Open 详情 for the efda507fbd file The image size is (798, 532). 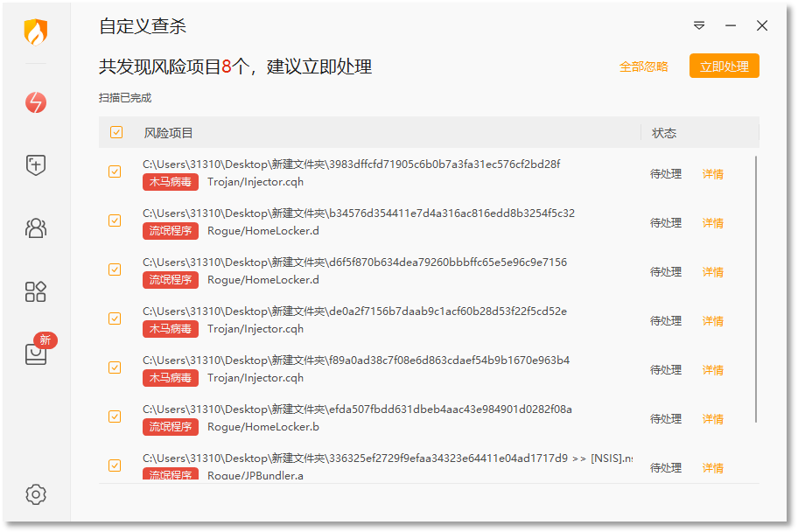coord(712,419)
